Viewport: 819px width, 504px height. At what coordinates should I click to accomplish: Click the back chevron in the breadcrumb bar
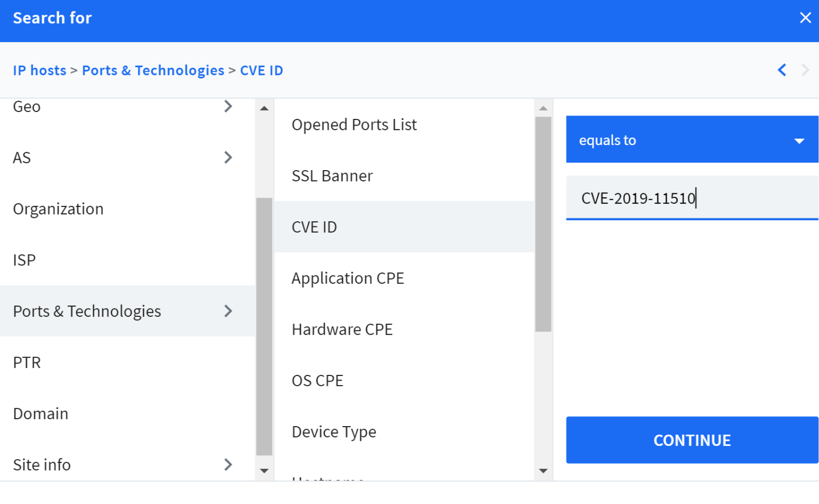781,70
